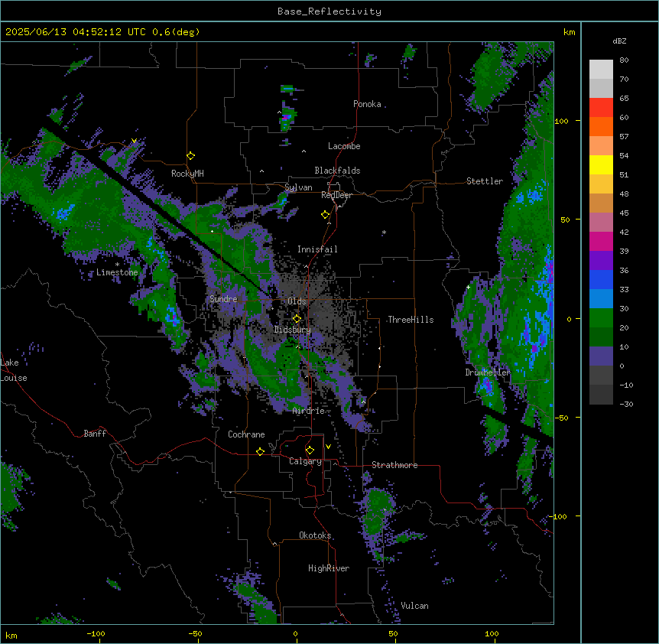
Task: Click the RockyMH label
Action: point(187,174)
